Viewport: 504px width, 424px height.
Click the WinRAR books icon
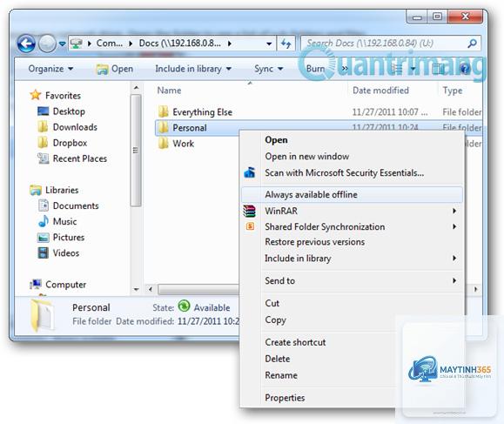coord(250,211)
